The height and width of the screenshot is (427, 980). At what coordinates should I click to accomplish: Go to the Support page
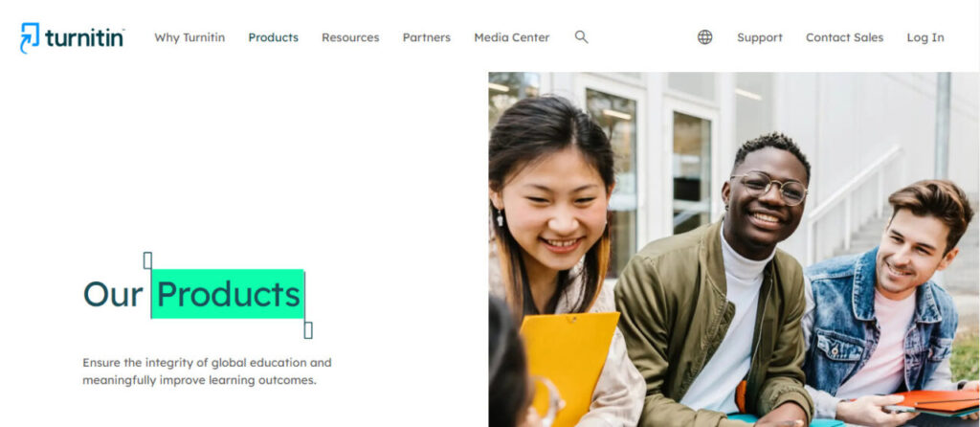(759, 37)
